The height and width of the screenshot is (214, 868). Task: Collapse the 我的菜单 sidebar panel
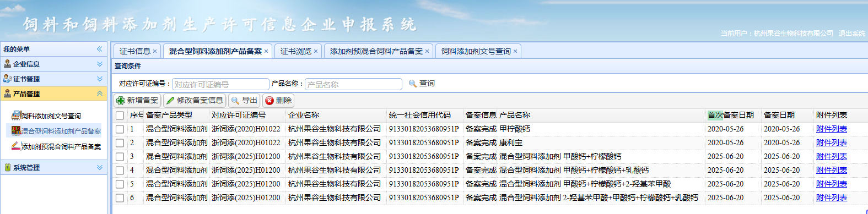(x=100, y=49)
